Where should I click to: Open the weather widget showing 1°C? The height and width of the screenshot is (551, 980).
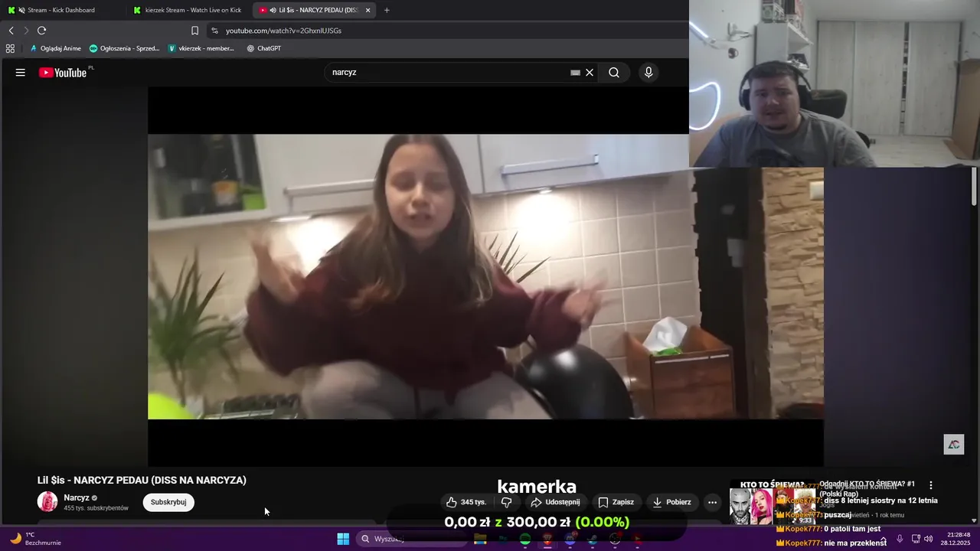coord(34,539)
